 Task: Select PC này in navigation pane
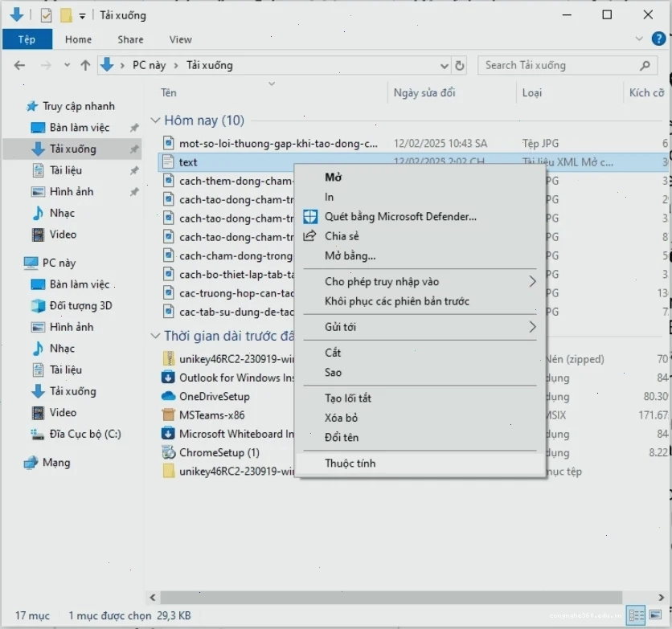point(59,263)
